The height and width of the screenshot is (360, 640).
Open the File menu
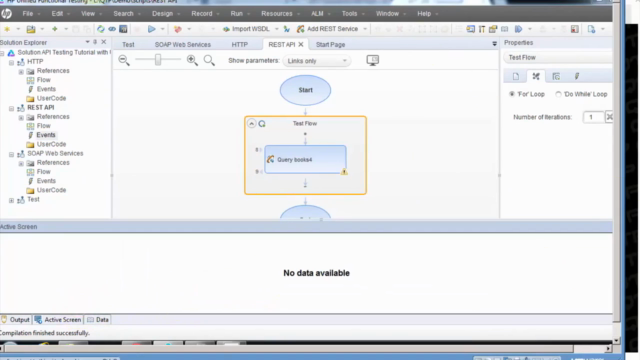click(28, 13)
